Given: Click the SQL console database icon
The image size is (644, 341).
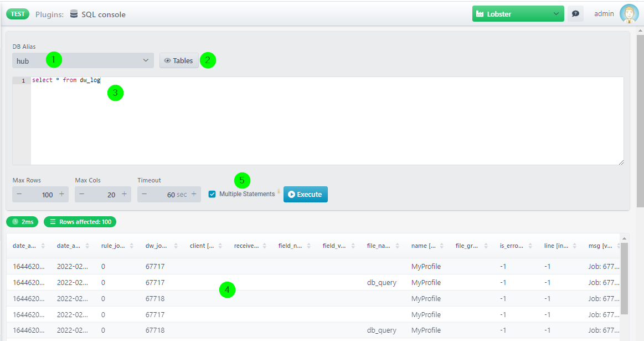Looking at the screenshot, I should [x=74, y=14].
